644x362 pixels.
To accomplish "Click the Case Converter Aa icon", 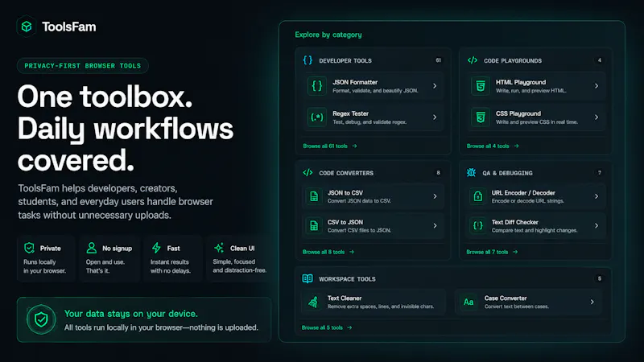I will 469,302.
